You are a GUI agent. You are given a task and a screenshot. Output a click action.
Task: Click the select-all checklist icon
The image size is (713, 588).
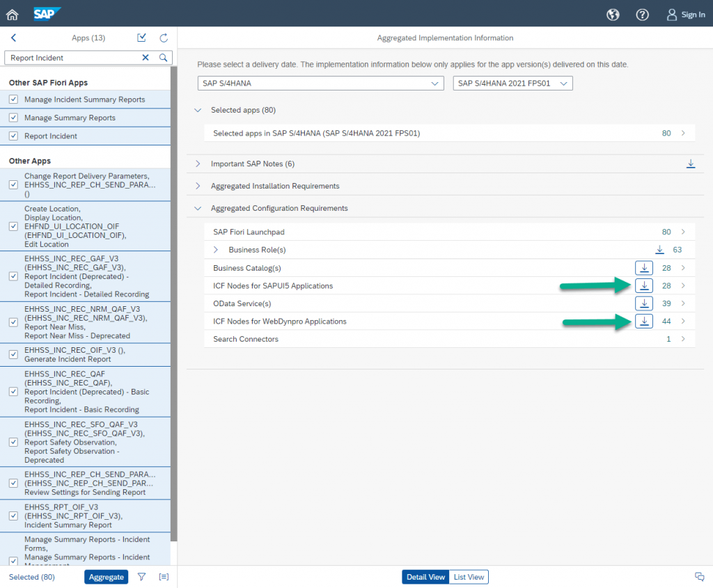click(x=142, y=38)
